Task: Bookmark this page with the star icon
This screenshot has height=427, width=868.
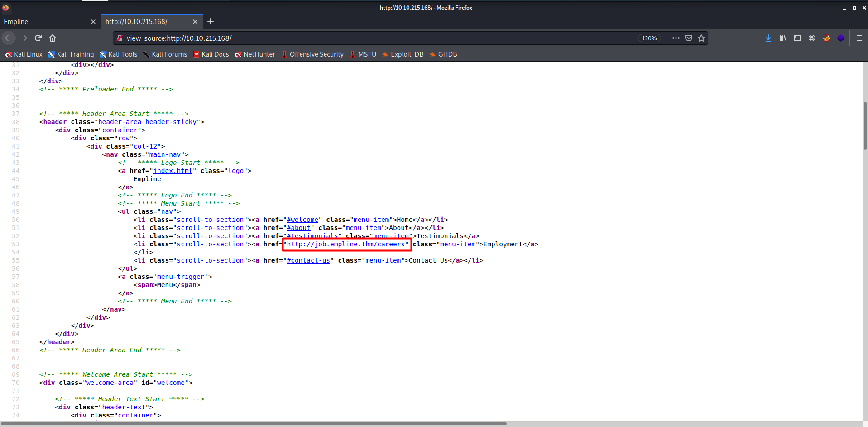Action: (701, 38)
